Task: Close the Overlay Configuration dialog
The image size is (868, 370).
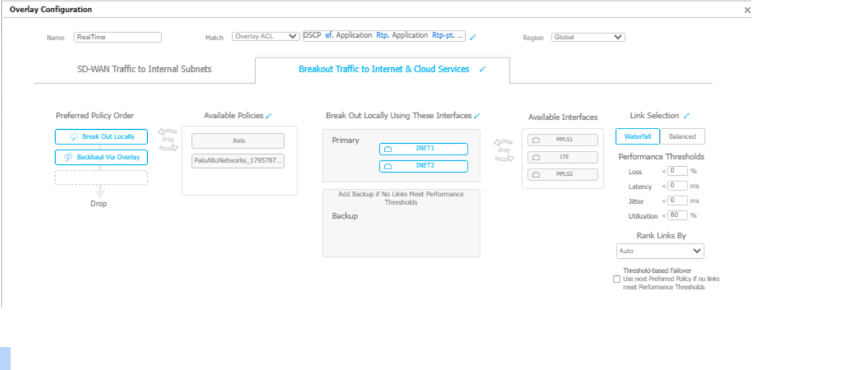Action: point(746,10)
